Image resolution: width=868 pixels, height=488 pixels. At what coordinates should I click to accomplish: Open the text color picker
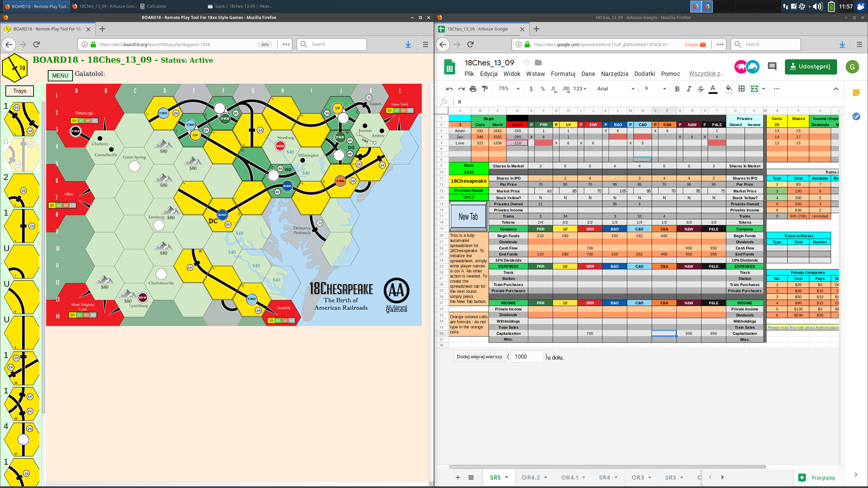tap(713, 89)
